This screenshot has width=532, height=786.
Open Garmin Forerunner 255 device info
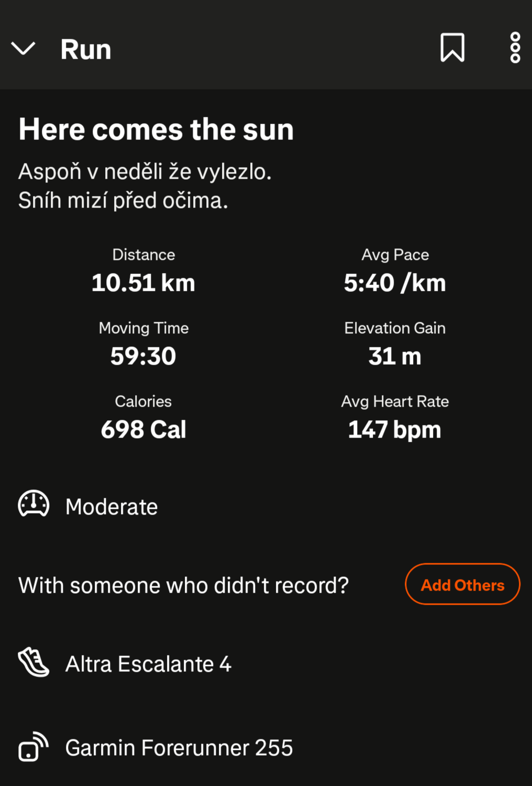pos(179,748)
